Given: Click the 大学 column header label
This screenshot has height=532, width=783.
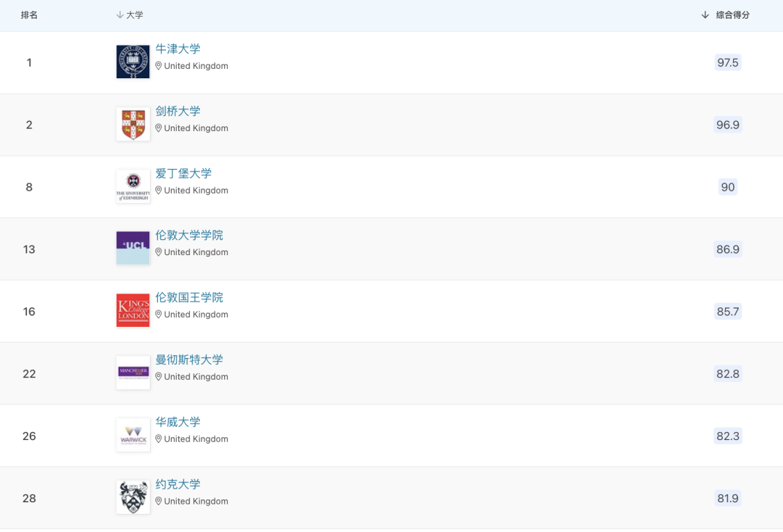Looking at the screenshot, I should point(135,15).
